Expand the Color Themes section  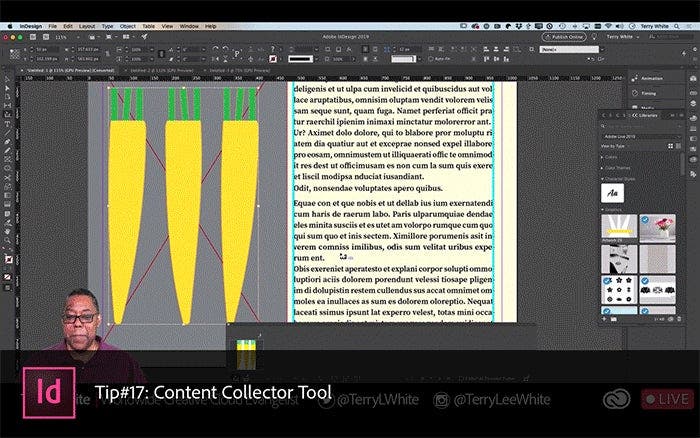(x=615, y=167)
